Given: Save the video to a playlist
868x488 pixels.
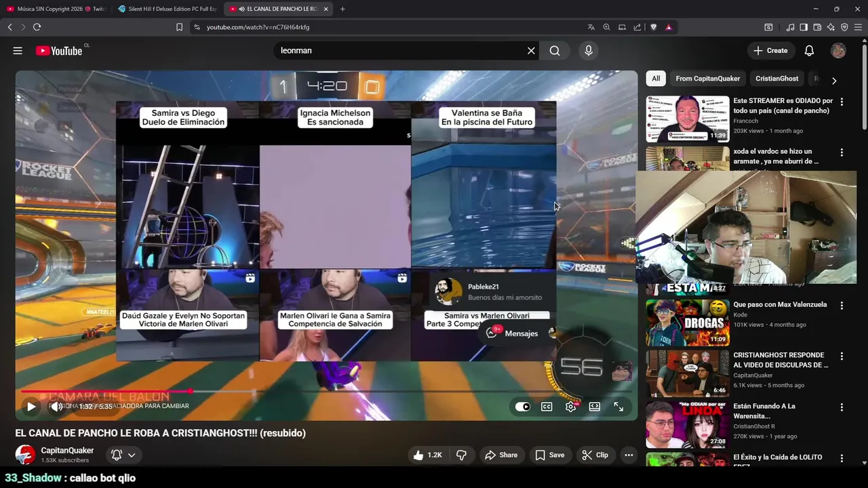Looking at the screenshot, I should 549,455.
